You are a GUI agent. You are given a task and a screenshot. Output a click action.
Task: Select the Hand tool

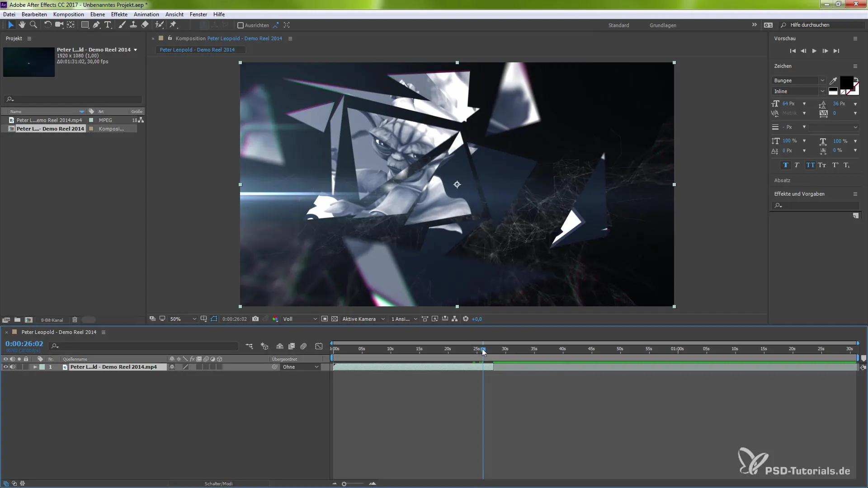point(22,25)
